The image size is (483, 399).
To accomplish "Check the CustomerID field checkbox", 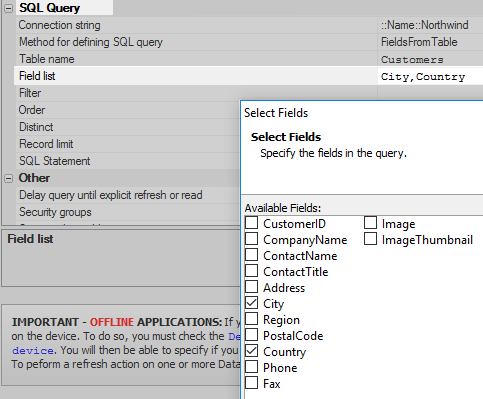I will [251, 223].
